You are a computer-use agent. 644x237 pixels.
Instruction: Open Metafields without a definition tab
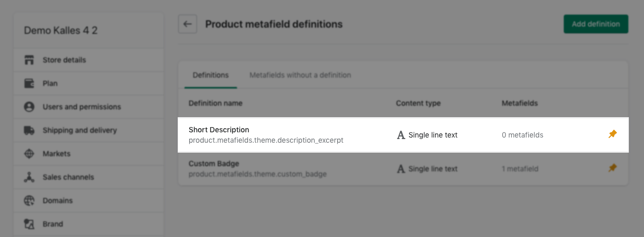coord(300,75)
